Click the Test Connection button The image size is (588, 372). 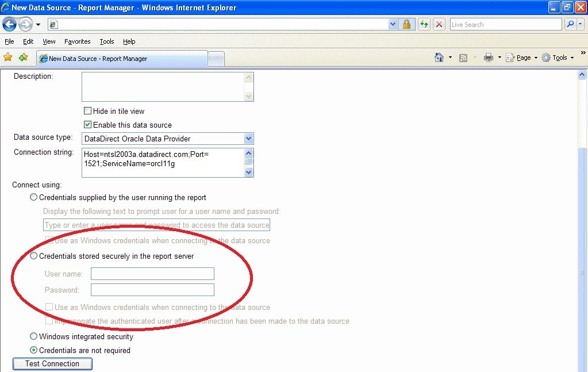(x=52, y=363)
